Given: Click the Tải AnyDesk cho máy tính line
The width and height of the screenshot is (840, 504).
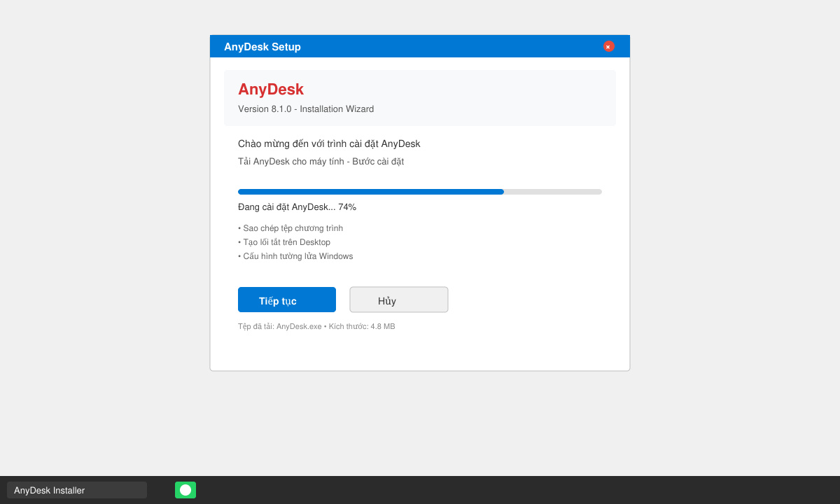Looking at the screenshot, I should click(x=321, y=162).
